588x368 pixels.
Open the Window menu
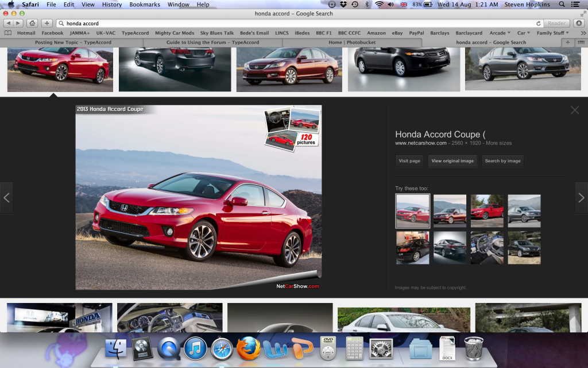tap(178, 5)
